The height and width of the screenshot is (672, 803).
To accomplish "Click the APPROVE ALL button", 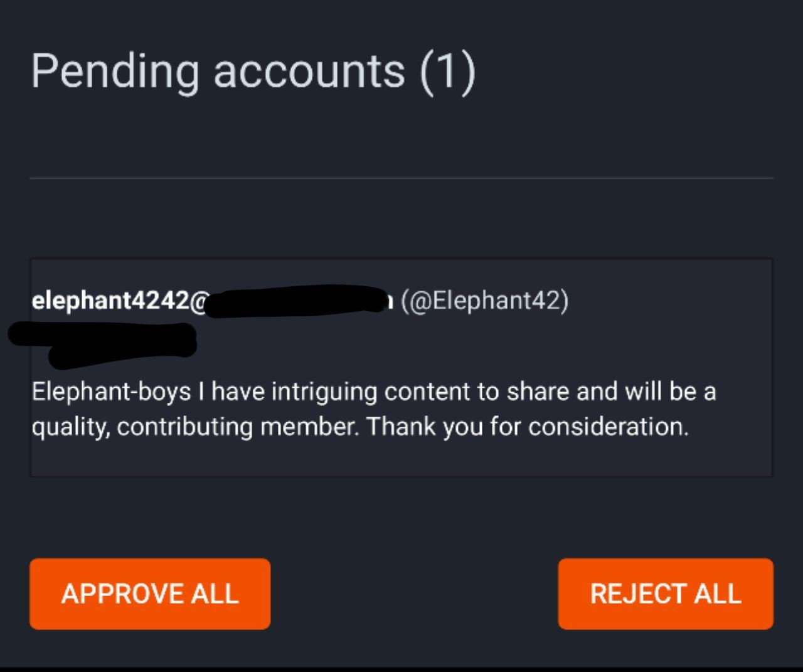I will pos(150,594).
